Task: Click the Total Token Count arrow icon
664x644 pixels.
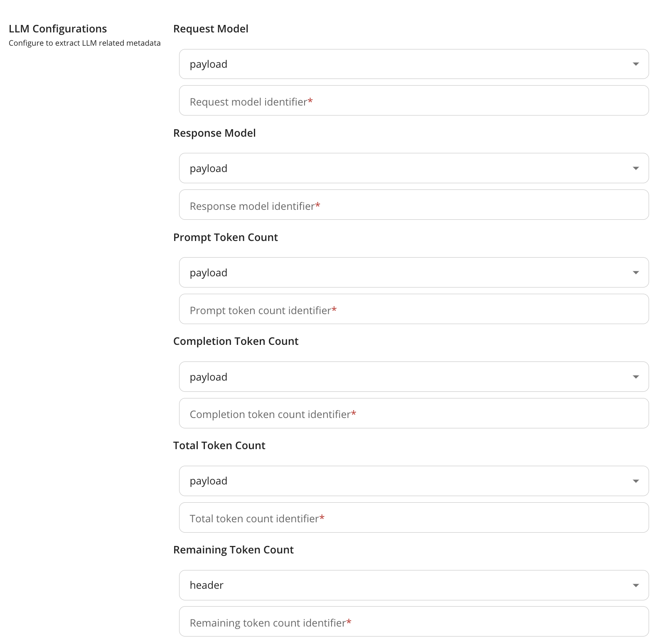Action: pyautogui.click(x=635, y=481)
